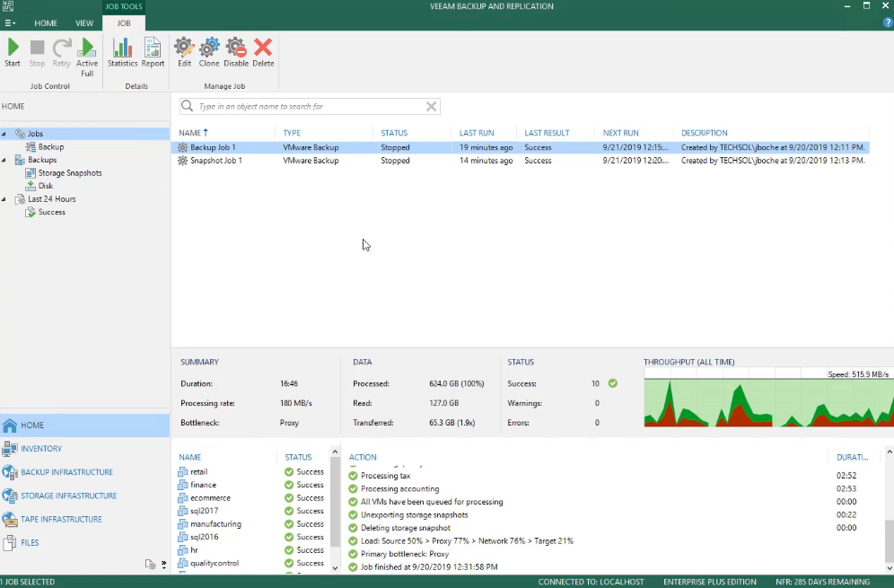Select Jobs in the tree
Viewport: 894px width, 588px height.
[35, 134]
